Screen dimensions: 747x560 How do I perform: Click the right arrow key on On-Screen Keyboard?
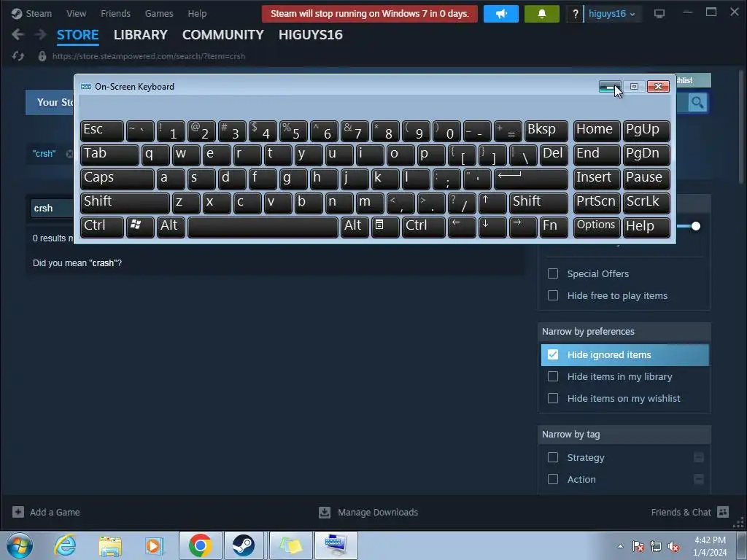tap(523, 227)
